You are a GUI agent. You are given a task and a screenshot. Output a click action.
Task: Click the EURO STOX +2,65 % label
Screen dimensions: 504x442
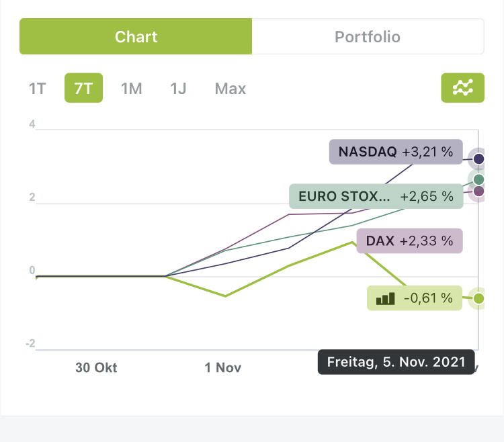(376, 196)
